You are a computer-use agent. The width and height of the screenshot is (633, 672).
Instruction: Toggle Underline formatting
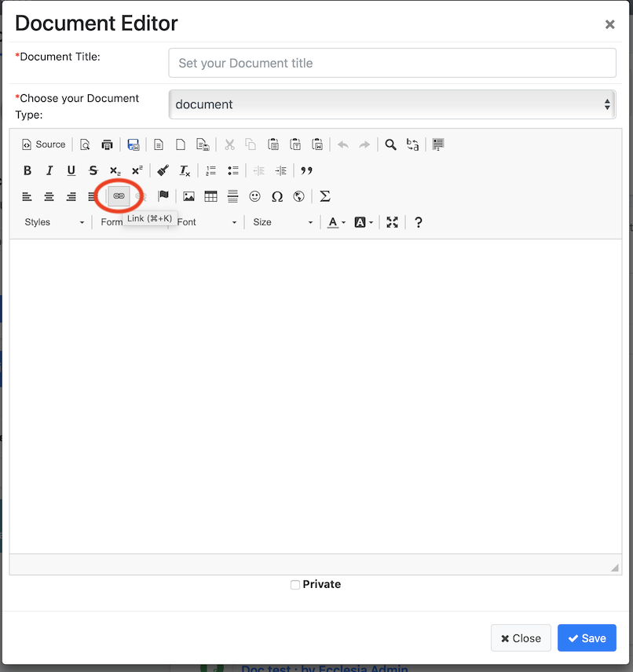tap(71, 170)
